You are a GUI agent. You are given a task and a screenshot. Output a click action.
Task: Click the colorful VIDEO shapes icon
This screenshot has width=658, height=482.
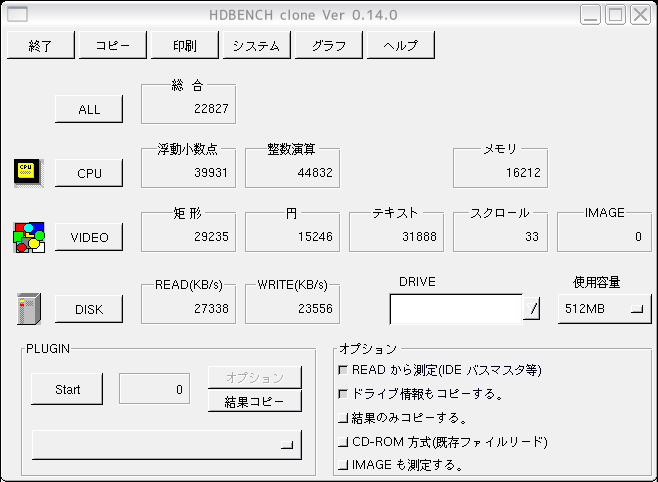[28, 237]
